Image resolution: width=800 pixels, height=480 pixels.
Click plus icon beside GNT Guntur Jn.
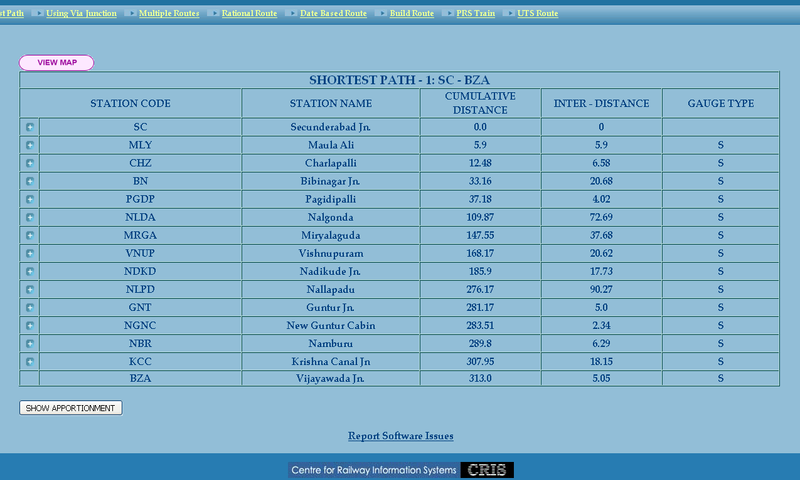pos(30,308)
